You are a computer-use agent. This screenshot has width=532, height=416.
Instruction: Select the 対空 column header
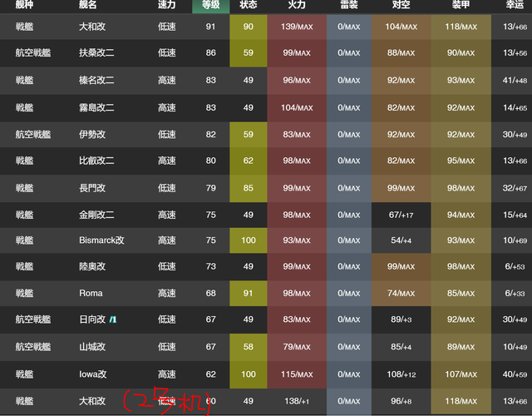[x=400, y=6]
